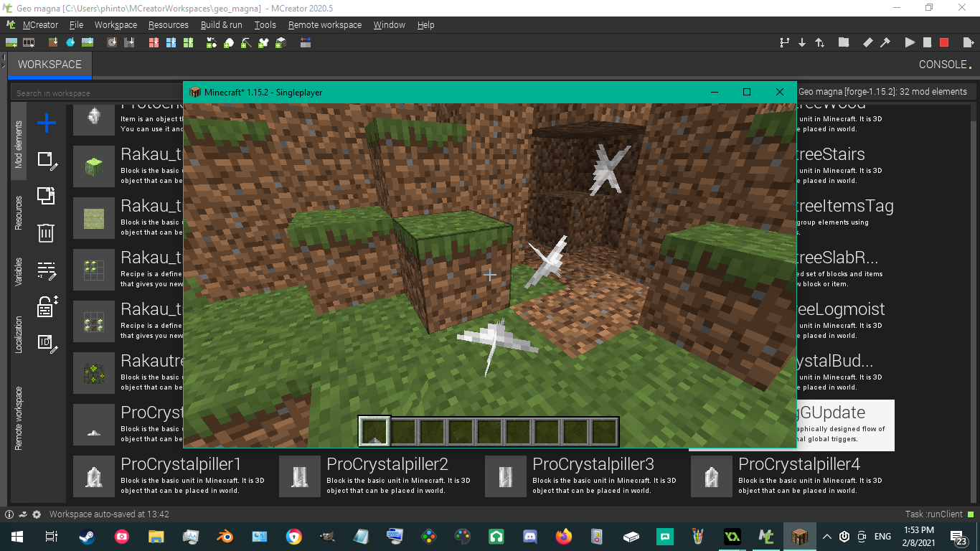
Task: Click the build hammer icon
Action: 885,43
